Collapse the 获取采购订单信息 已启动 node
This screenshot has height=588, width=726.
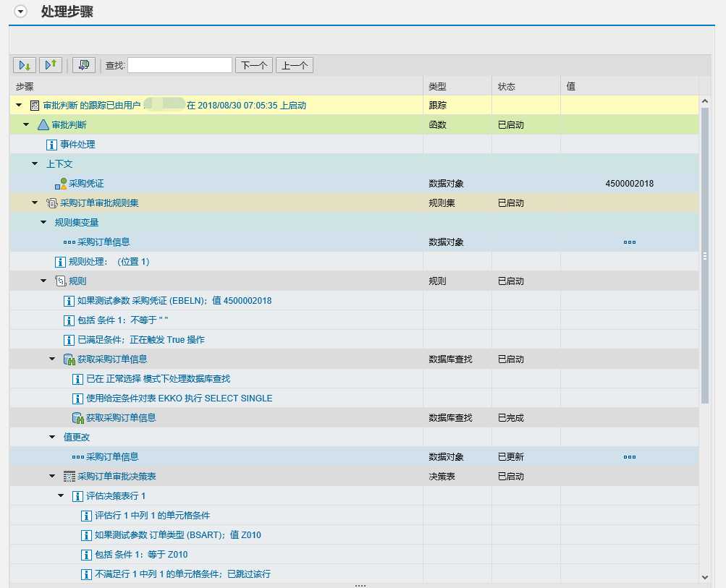[52, 359]
